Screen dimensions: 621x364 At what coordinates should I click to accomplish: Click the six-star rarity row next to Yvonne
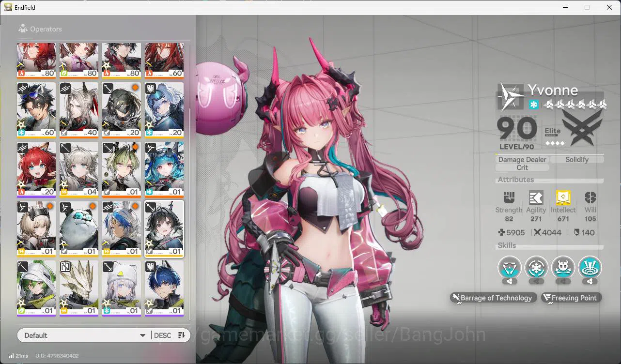575,105
